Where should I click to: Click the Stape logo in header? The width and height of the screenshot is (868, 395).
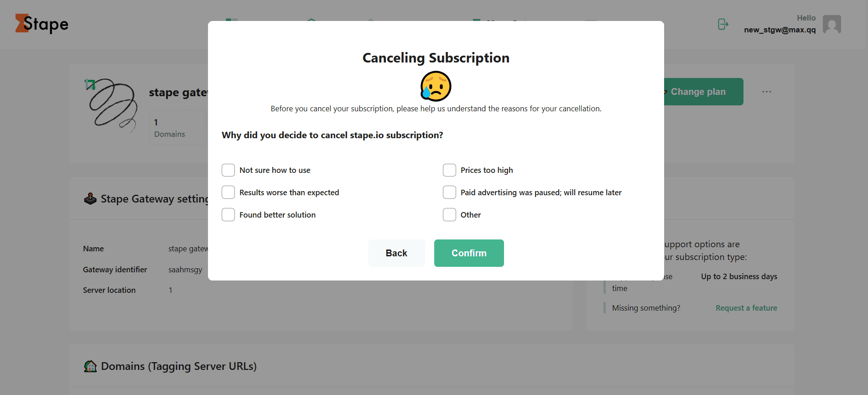tap(42, 24)
